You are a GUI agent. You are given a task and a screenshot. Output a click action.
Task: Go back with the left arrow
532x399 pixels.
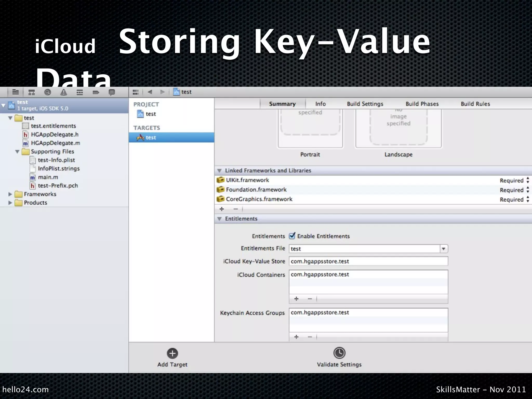point(150,92)
